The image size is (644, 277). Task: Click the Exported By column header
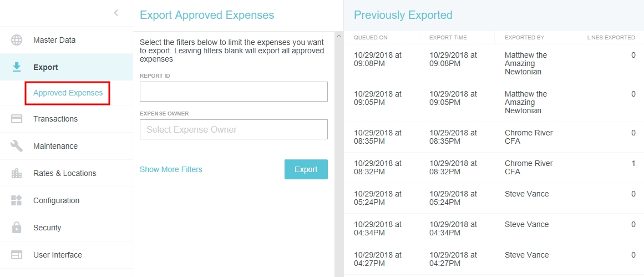click(524, 38)
